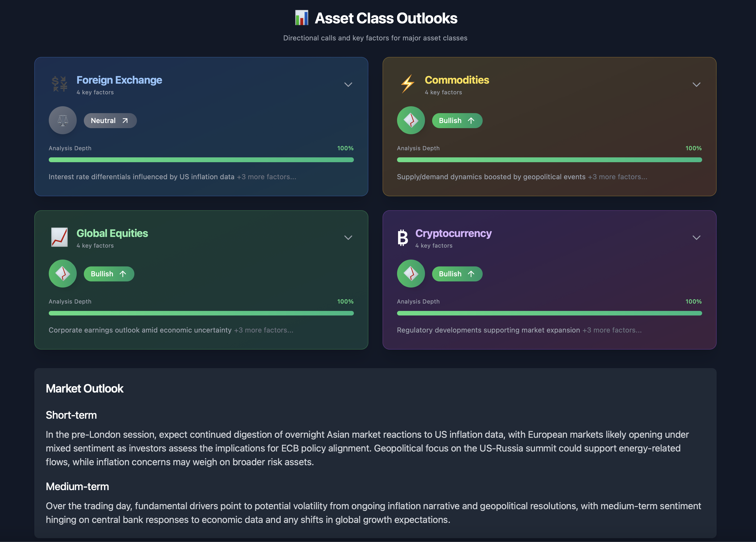Select the Medium-term outlook heading

pos(77,486)
